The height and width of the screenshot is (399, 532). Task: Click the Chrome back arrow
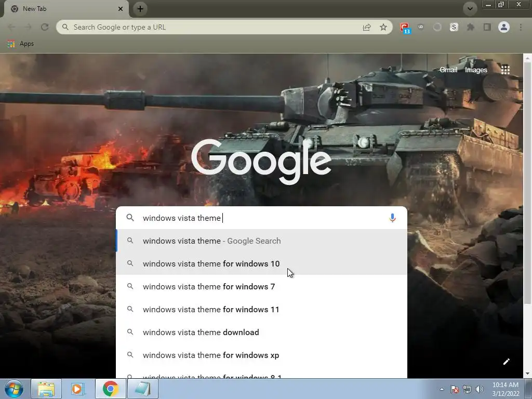(x=11, y=27)
